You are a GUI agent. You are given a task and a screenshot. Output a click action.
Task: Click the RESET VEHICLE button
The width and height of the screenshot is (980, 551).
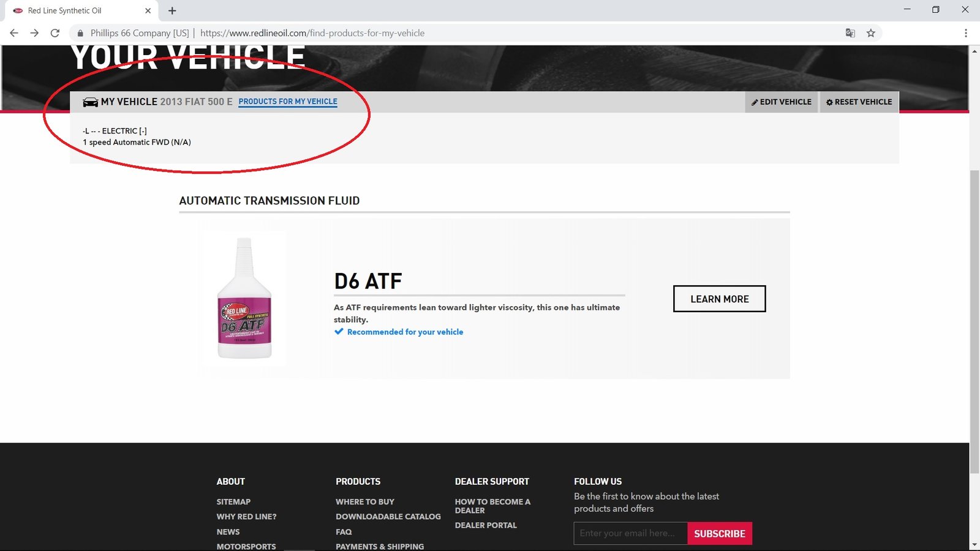pyautogui.click(x=859, y=102)
